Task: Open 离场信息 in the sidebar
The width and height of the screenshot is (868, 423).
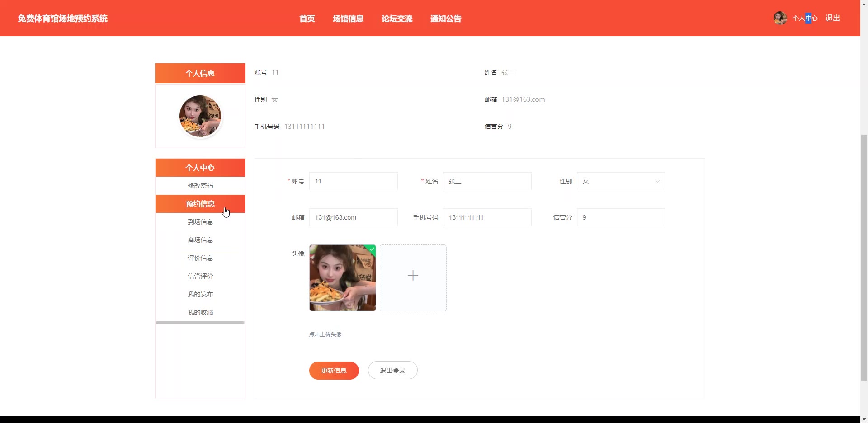Action: click(x=200, y=240)
